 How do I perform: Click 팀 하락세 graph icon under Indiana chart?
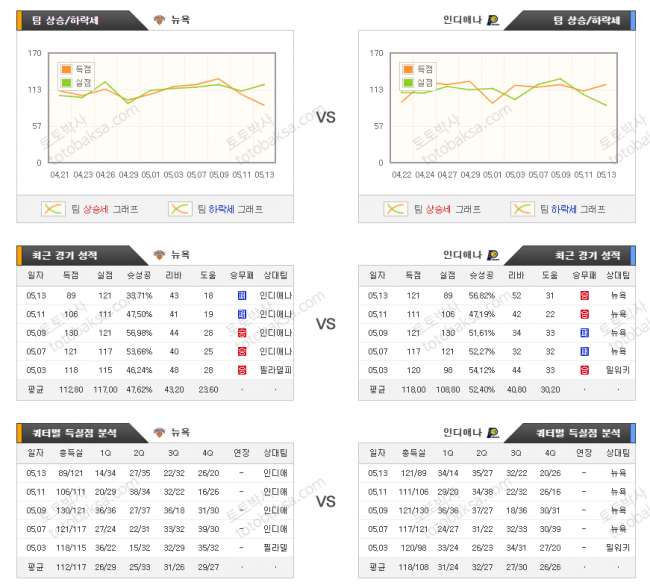pyautogui.click(x=522, y=209)
